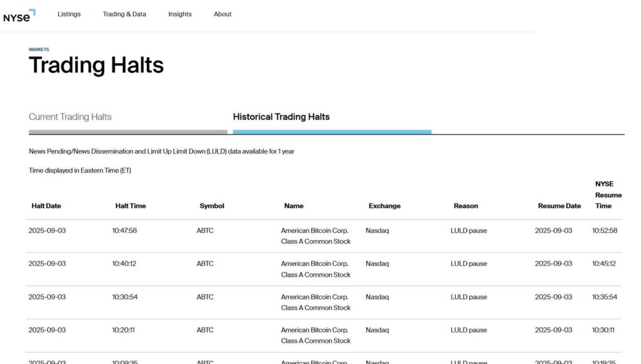Click resume date in the 10:52:58 resume row
Image resolution: width=641 pixels, height=364 pixels.
click(x=554, y=230)
